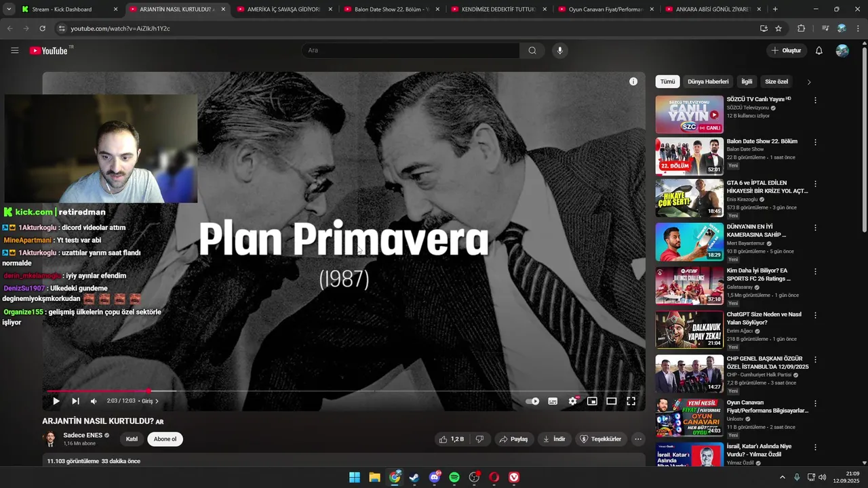Click the search magnifier button
Image resolution: width=868 pixels, height=488 pixels.
[x=532, y=50]
